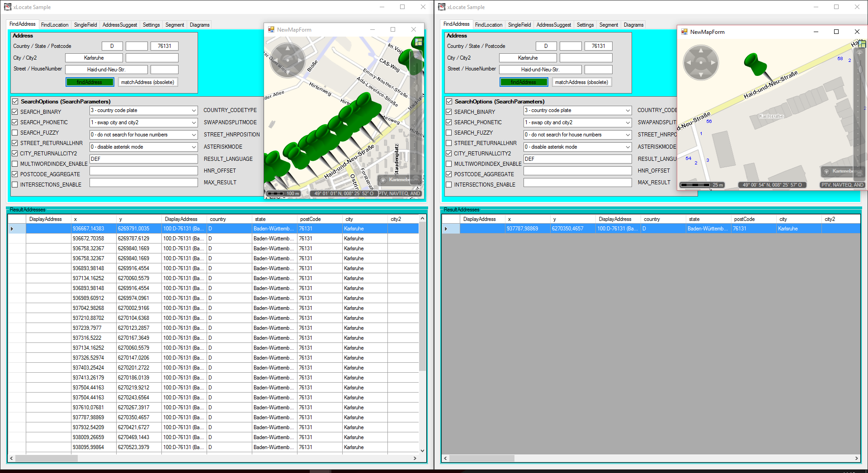Click pan-up arrow on the 25 m map

pyautogui.click(x=700, y=50)
